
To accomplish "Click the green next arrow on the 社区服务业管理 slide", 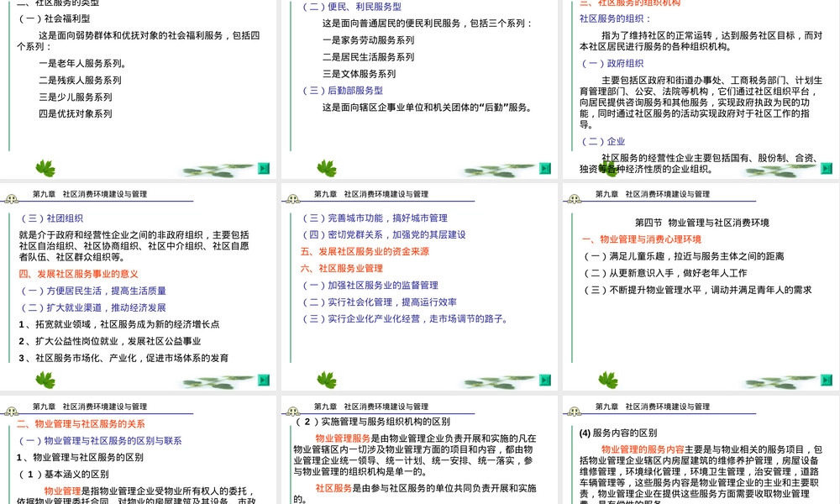I will 545,380.
